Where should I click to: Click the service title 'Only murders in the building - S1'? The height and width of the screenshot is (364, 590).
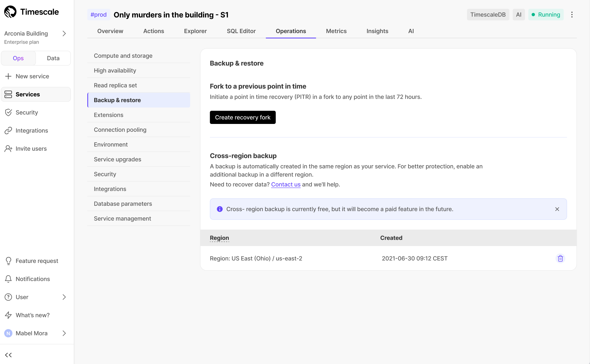(x=171, y=15)
